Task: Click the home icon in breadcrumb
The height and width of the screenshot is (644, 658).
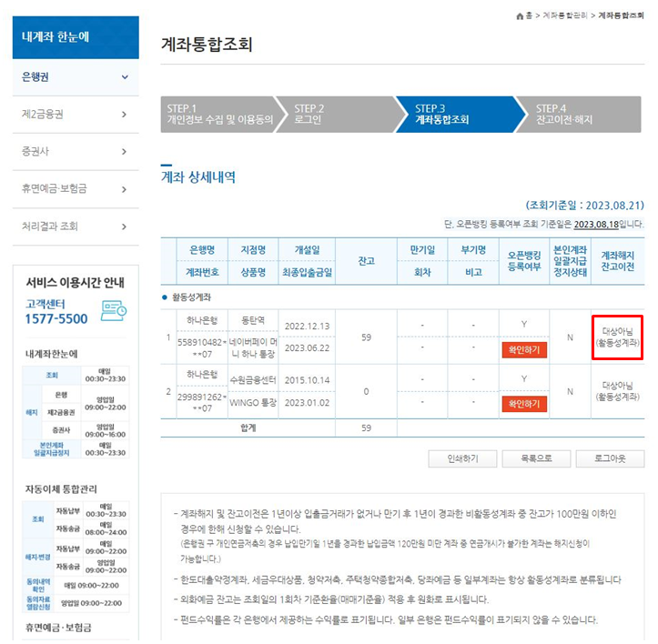Action: point(520,16)
